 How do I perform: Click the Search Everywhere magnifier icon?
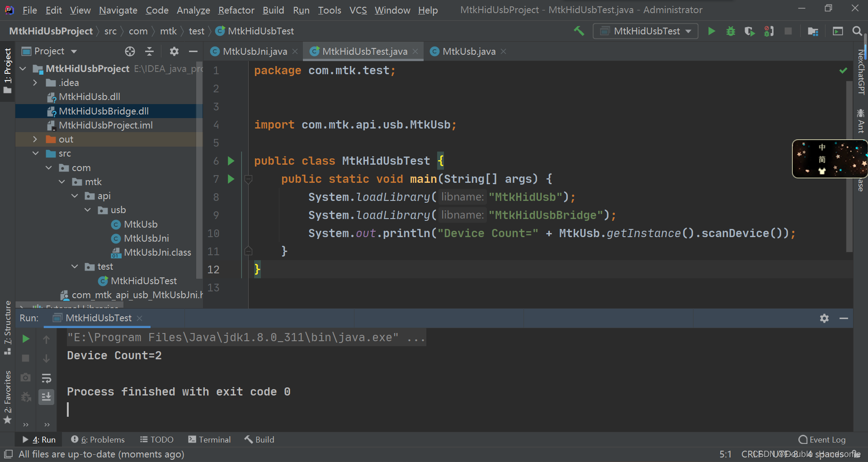point(857,31)
